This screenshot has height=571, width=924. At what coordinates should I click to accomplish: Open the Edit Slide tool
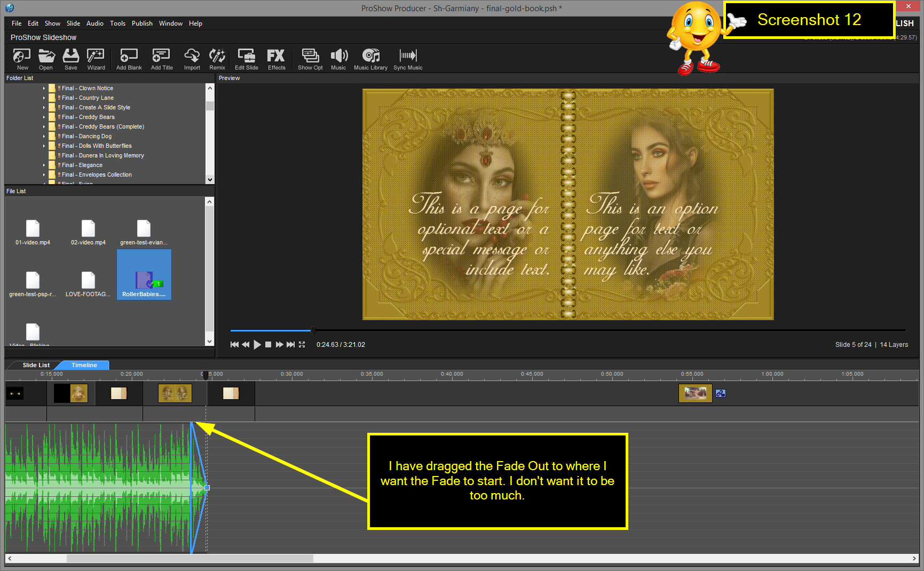(247, 59)
